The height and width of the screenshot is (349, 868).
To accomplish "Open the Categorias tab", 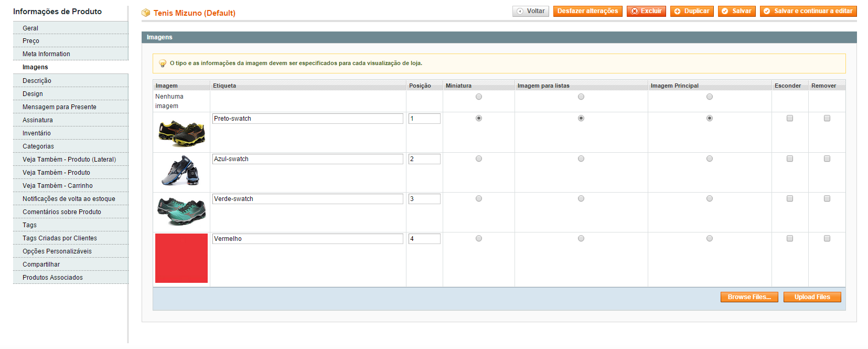I will click(70, 146).
